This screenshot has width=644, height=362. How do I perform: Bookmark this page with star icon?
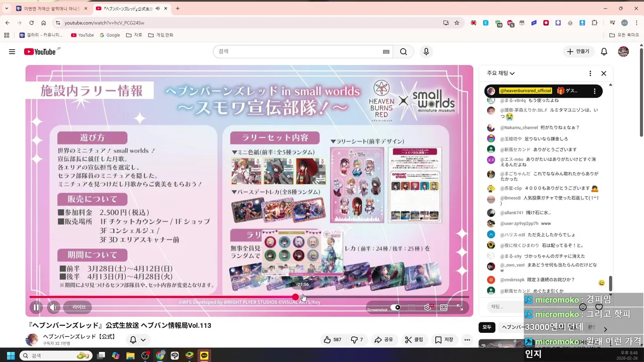click(x=457, y=23)
